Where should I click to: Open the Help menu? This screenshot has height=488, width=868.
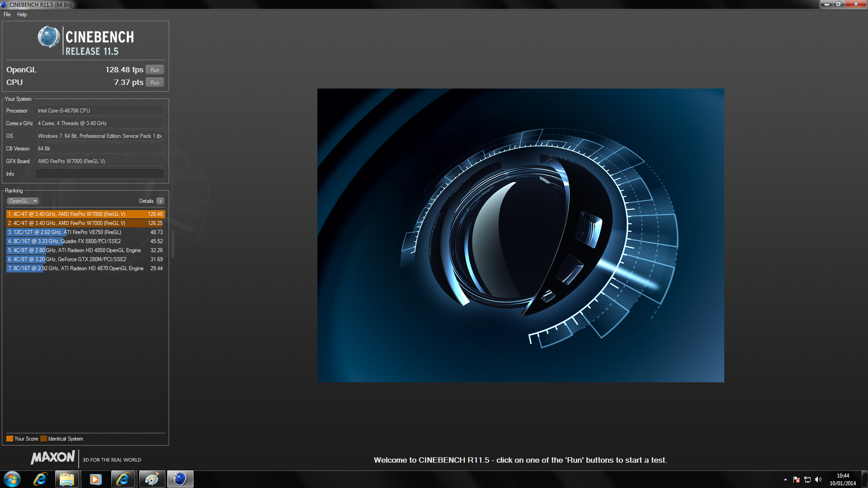[22, 14]
